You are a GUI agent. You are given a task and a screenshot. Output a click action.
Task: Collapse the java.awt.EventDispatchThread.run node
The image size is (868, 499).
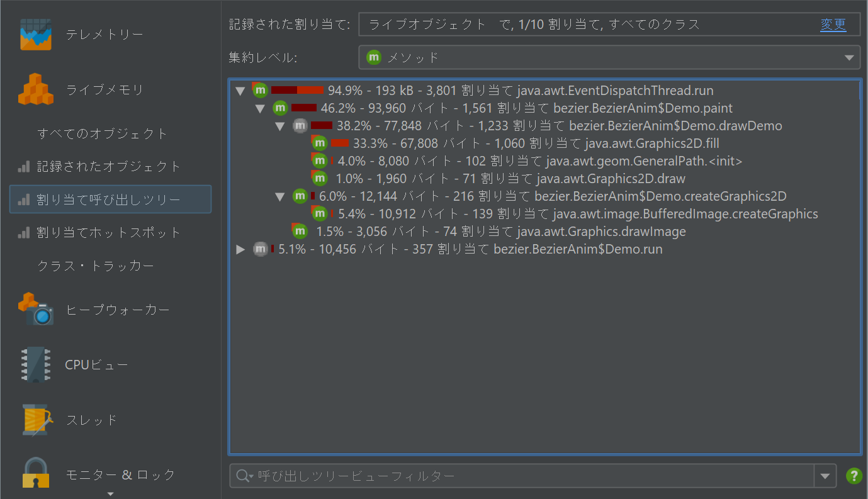click(240, 91)
